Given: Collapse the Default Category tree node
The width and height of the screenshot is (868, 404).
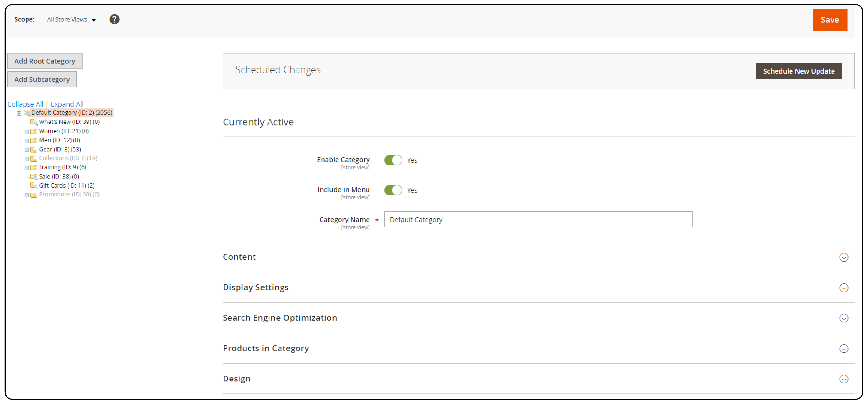Looking at the screenshot, I should pyautogui.click(x=19, y=113).
